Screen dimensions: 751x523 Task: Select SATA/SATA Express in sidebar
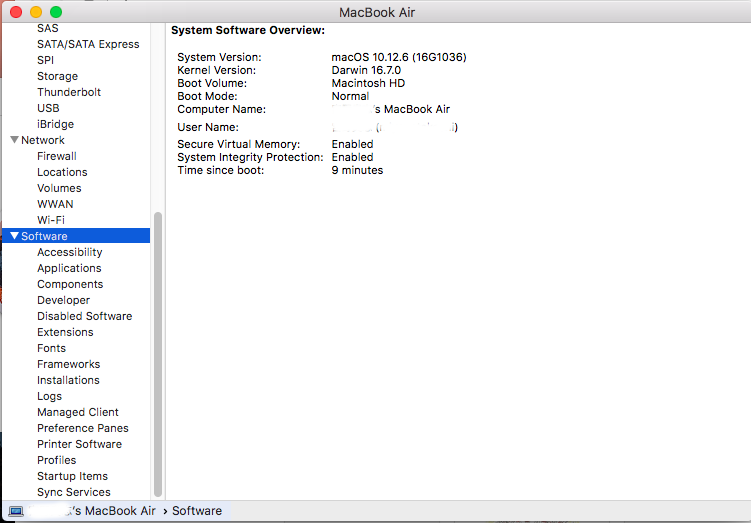tap(88, 44)
